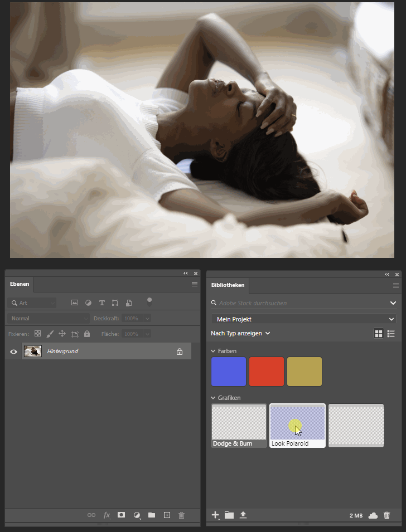Hide the Hintergrund layer visibility eye

14,352
